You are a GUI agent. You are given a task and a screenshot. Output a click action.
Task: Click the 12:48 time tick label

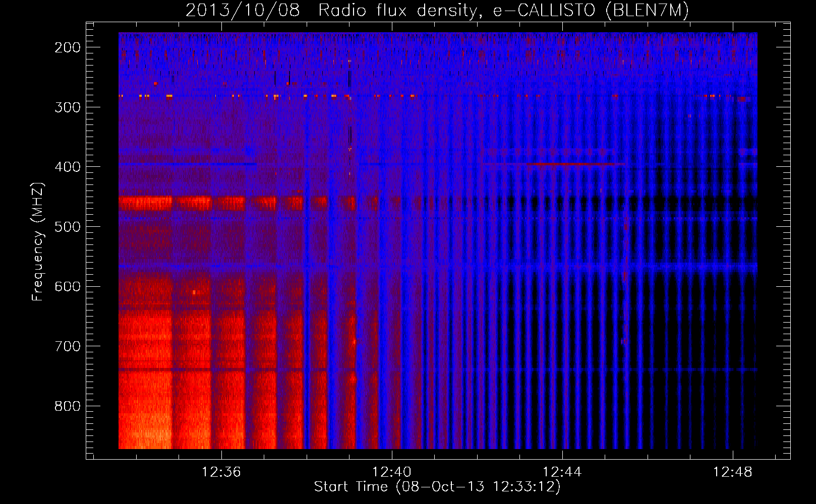tap(732, 472)
